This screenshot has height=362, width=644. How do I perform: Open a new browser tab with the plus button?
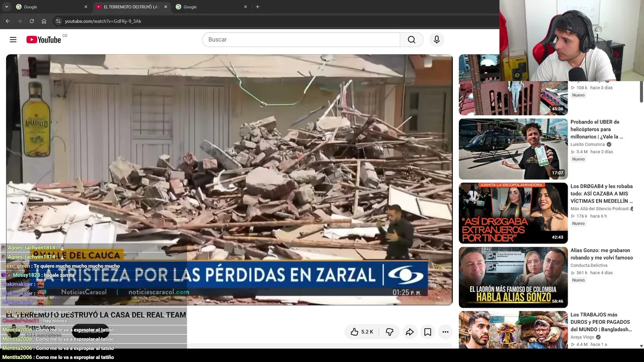click(x=258, y=7)
